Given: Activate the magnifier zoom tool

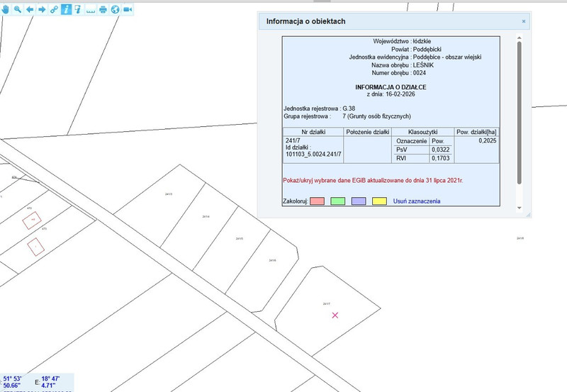Looking at the screenshot, I should (x=18, y=9).
